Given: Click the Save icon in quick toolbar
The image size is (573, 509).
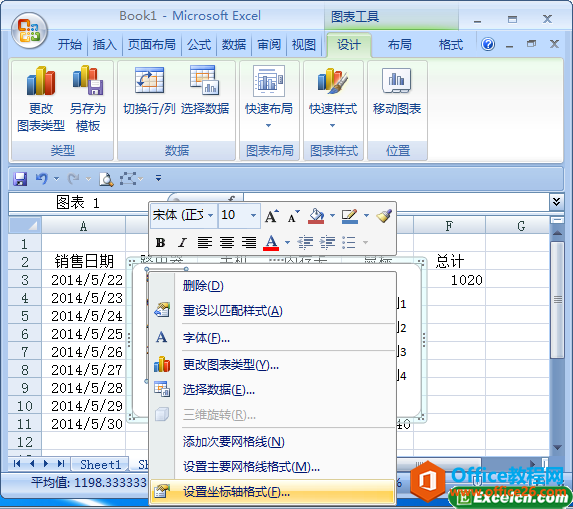Looking at the screenshot, I should 20,179.
